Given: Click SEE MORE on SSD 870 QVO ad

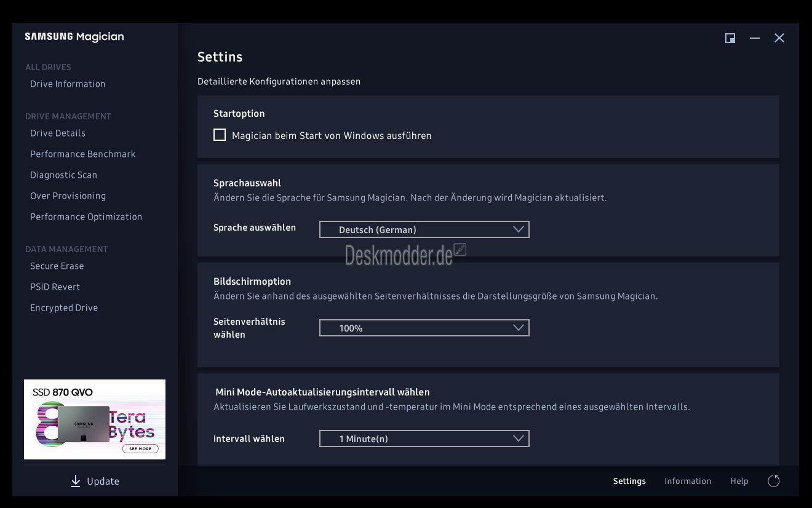Looking at the screenshot, I should click(x=140, y=449).
